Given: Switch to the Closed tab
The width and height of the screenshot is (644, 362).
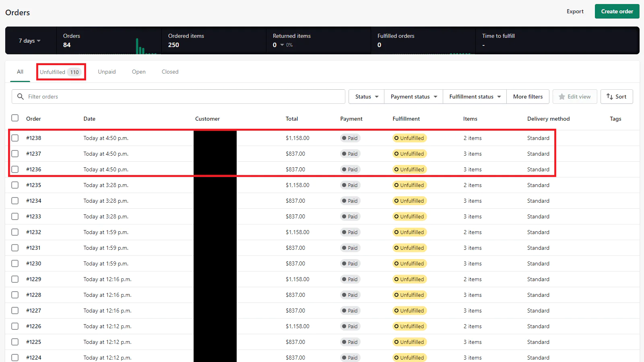Looking at the screenshot, I should point(170,72).
